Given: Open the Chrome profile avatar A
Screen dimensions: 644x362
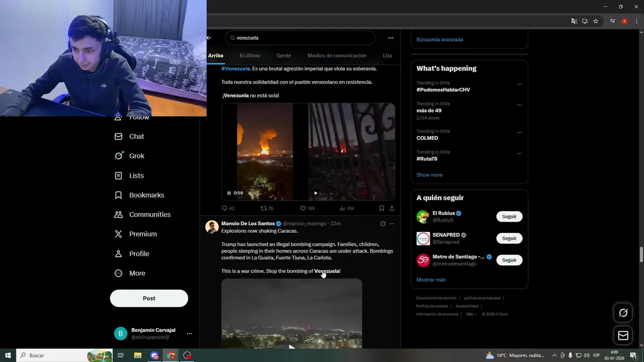Looking at the screenshot, I should pyautogui.click(x=624, y=21).
